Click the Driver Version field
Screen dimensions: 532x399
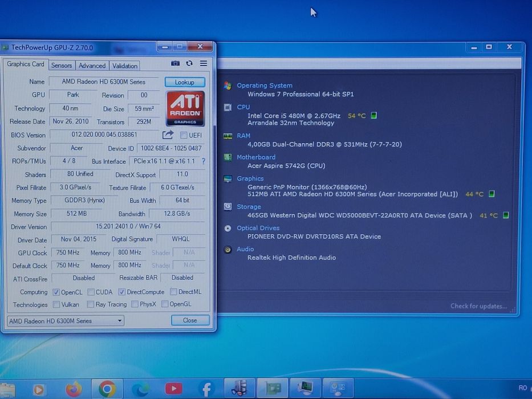click(128, 226)
